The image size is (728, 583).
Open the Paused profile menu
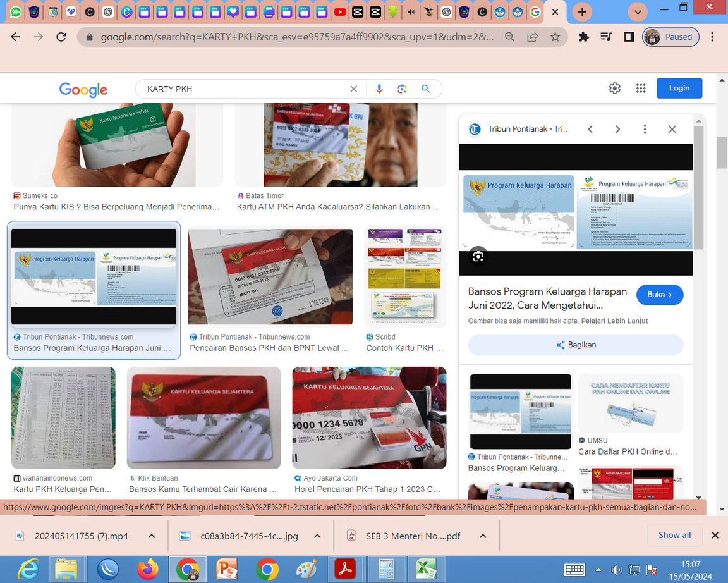click(671, 37)
